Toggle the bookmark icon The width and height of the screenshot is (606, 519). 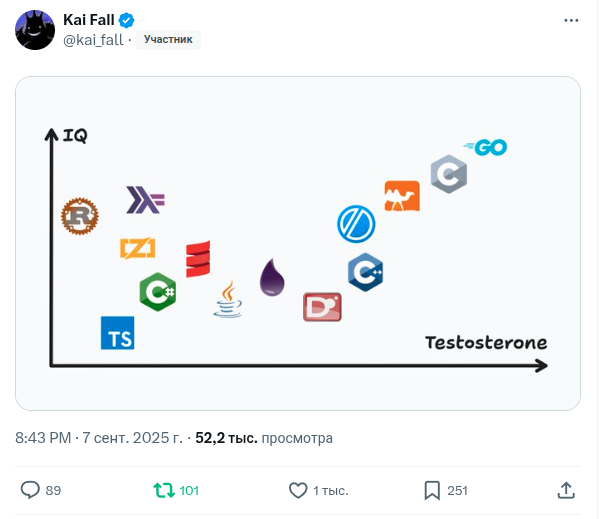(432, 490)
